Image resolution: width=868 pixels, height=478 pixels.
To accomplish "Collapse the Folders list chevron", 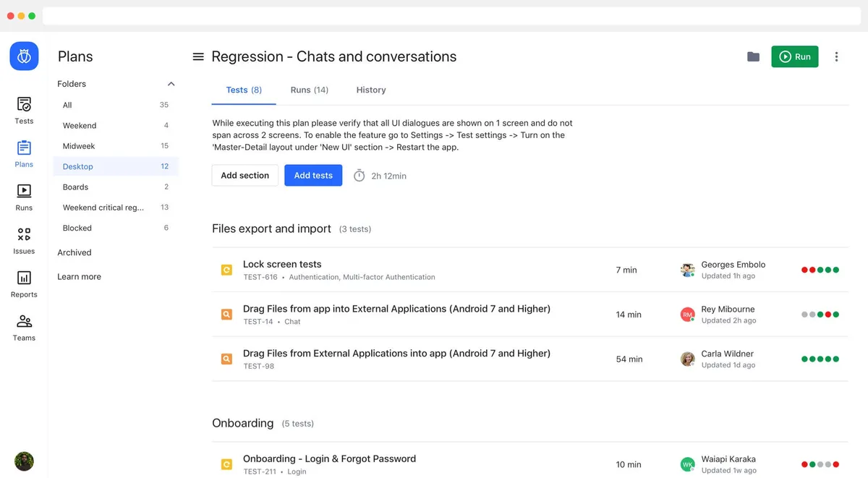I will click(x=171, y=84).
